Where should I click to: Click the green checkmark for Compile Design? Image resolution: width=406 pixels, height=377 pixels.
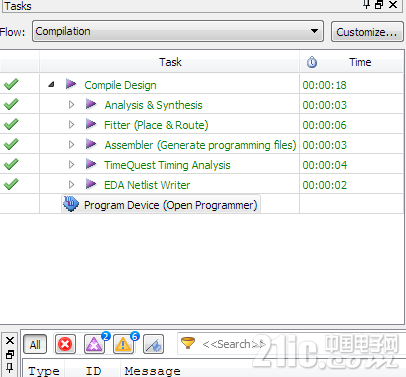tap(11, 84)
